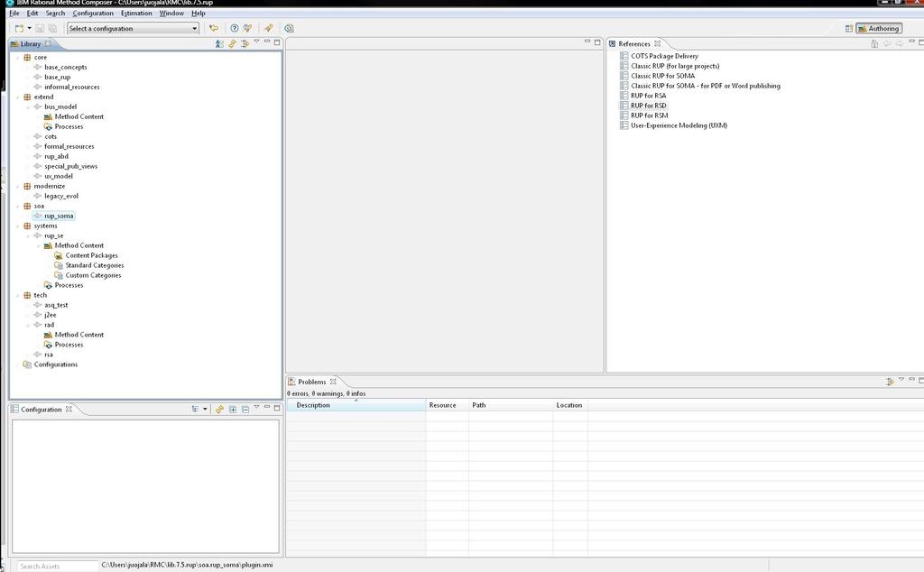
Task: Select Custom Categories folder
Action: 93,275
